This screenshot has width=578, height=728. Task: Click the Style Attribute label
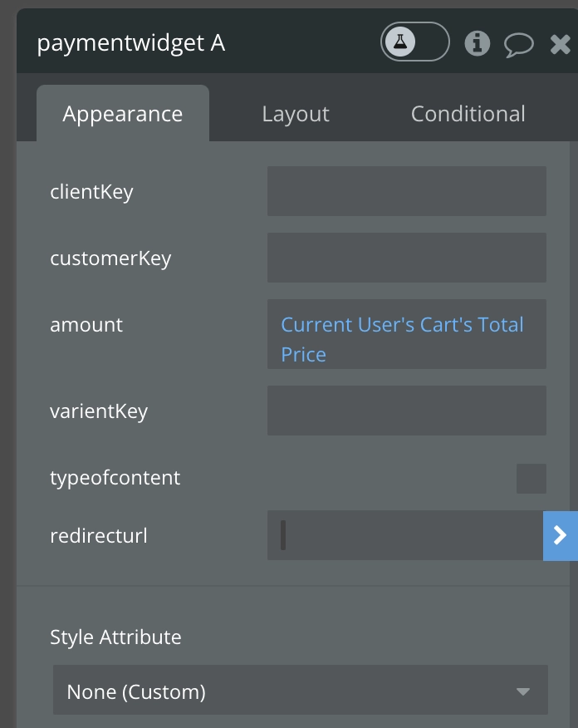[115, 637]
